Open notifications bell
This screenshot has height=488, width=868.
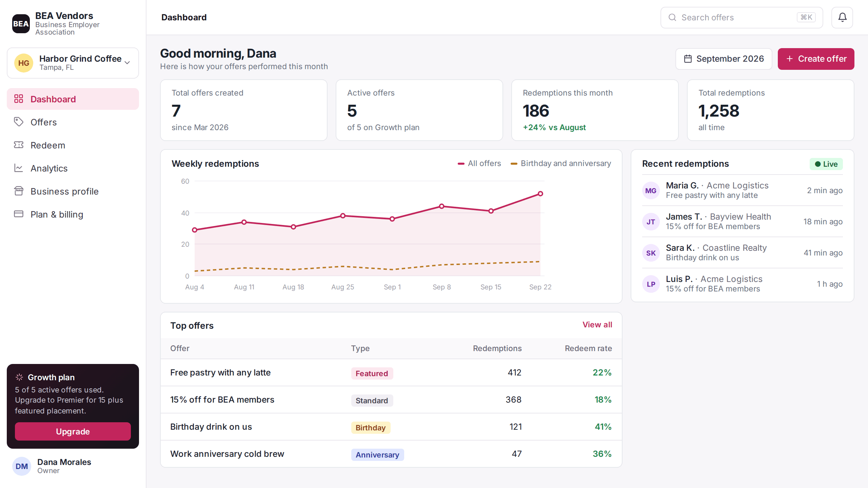click(x=842, y=18)
